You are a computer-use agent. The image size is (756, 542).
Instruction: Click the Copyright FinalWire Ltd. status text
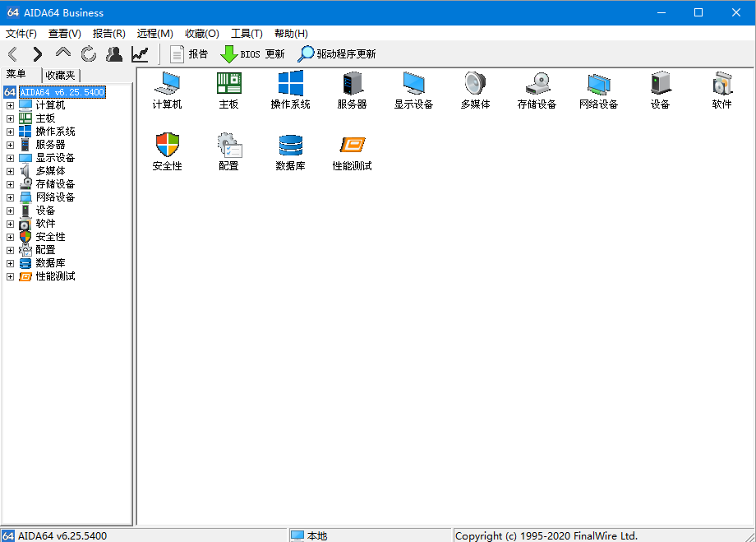[546, 535]
